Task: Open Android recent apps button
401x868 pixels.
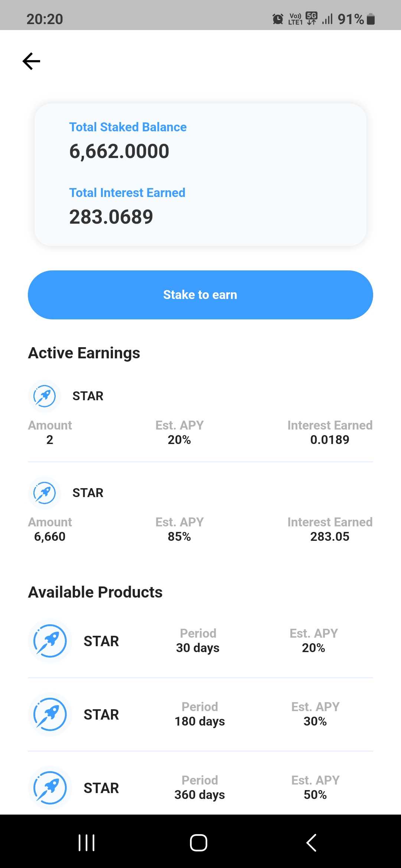Action: (87, 843)
